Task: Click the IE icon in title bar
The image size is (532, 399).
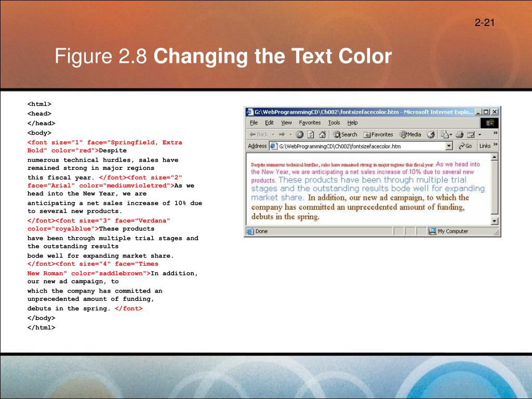Action: click(x=250, y=112)
